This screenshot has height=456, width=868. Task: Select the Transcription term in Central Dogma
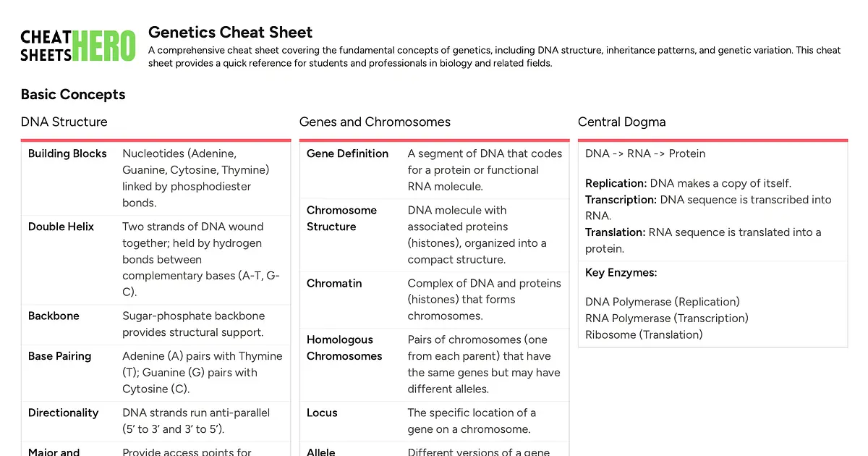pyautogui.click(x=621, y=199)
